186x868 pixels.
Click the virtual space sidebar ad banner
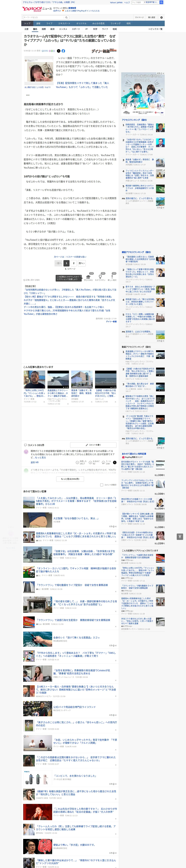[x=143, y=94]
